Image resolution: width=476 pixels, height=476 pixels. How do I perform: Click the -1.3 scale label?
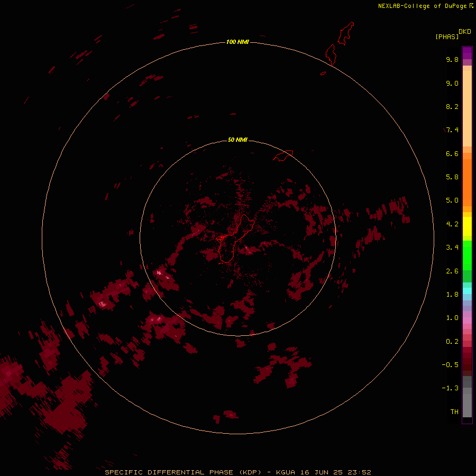pyautogui.click(x=450, y=388)
